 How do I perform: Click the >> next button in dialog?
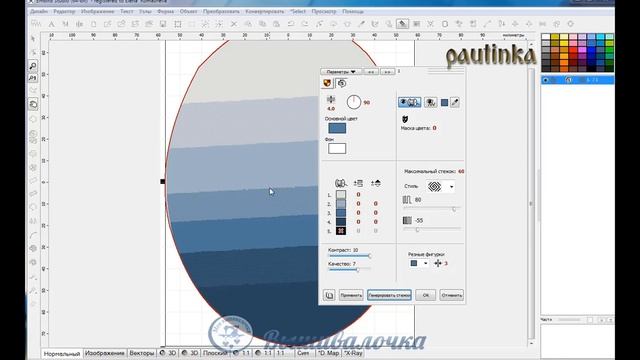pos(387,71)
